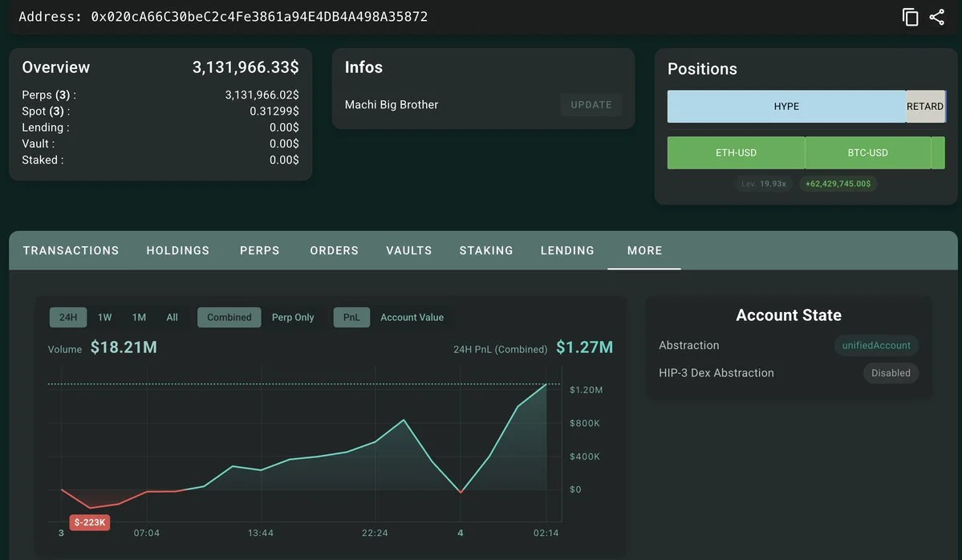This screenshot has width=962, height=560.
Task: Click the Lending overview row
Action: click(x=160, y=128)
